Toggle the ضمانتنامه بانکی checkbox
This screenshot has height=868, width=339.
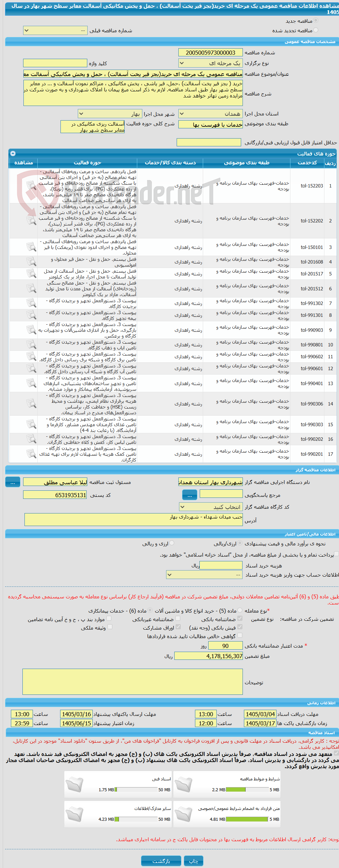coord(240,618)
